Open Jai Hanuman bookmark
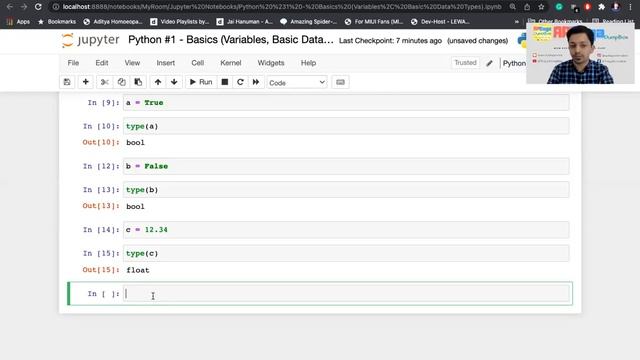This screenshot has height=360, width=640. click(244, 22)
